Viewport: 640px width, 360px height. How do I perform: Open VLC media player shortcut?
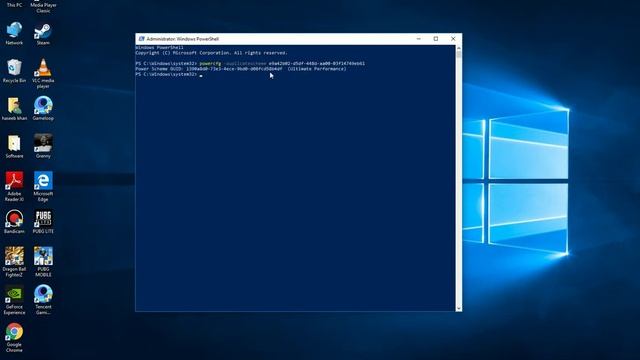tap(43, 73)
